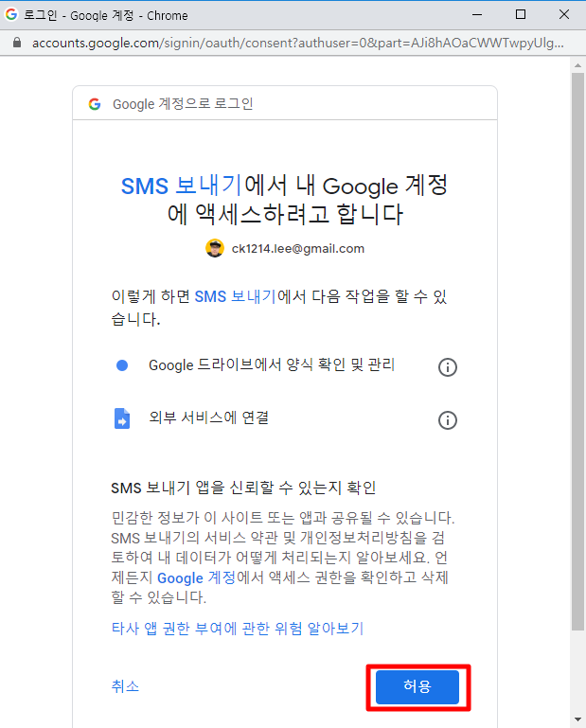Open the SMS 보내기 link in the heading
Image resolution: width=586 pixels, height=728 pixels.
pyautogui.click(x=182, y=185)
